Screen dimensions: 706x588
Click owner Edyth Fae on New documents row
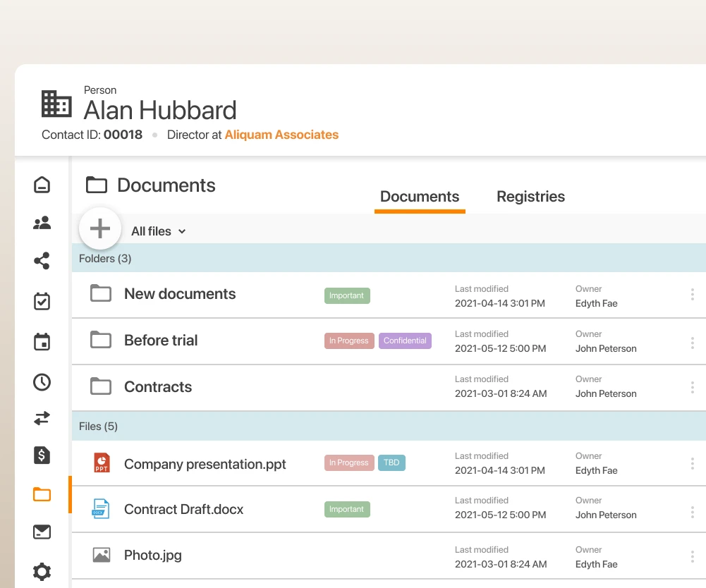[596, 303]
